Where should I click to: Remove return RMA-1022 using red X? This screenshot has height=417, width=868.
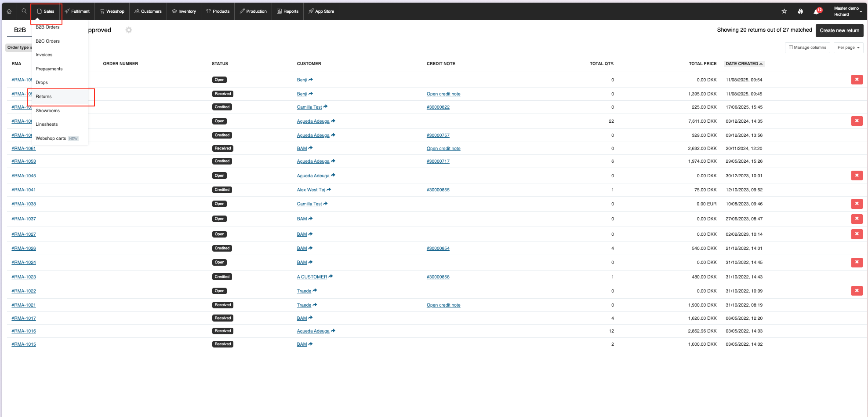[857, 291]
